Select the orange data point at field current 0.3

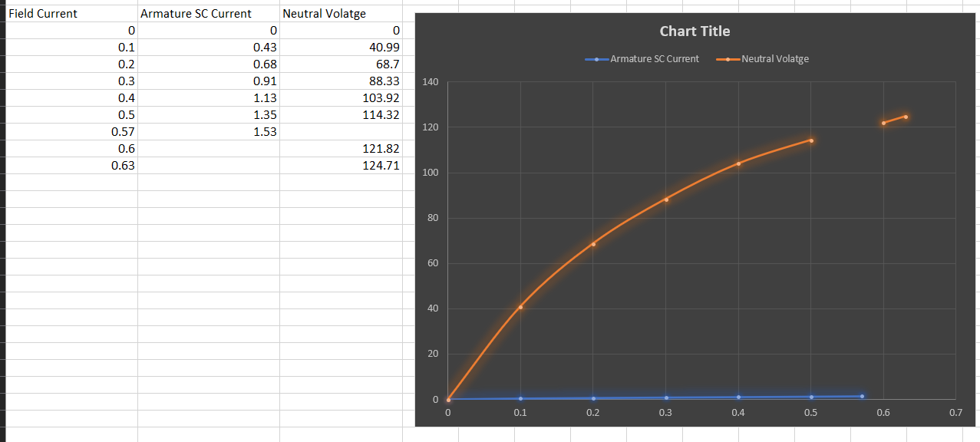click(x=665, y=201)
